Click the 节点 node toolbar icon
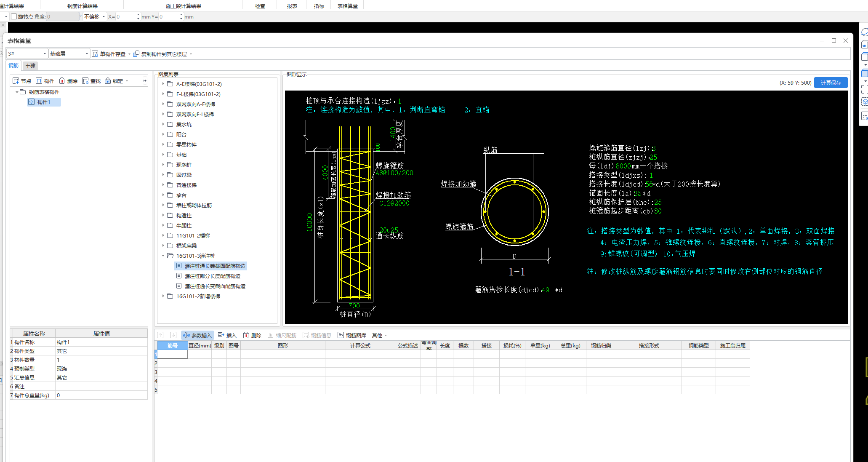The image size is (868, 462). [16, 81]
